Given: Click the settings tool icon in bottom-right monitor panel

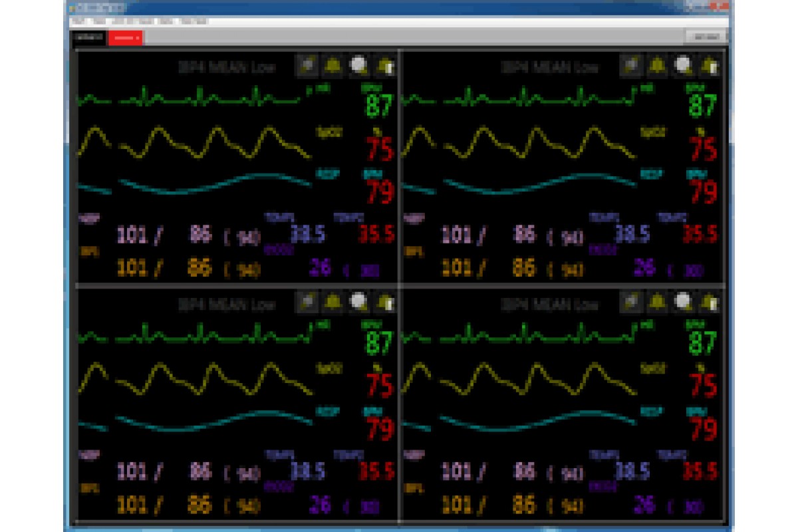Looking at the screenshot, I should (631, 303).
